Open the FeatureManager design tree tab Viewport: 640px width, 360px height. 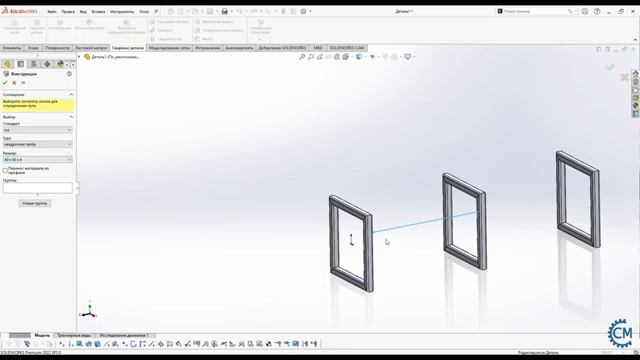(7, 64)
